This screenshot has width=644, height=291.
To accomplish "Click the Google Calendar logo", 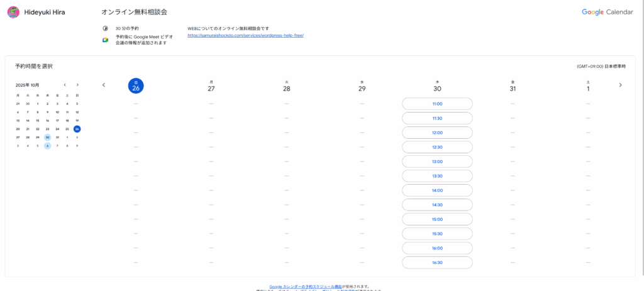I will point(607,13).
